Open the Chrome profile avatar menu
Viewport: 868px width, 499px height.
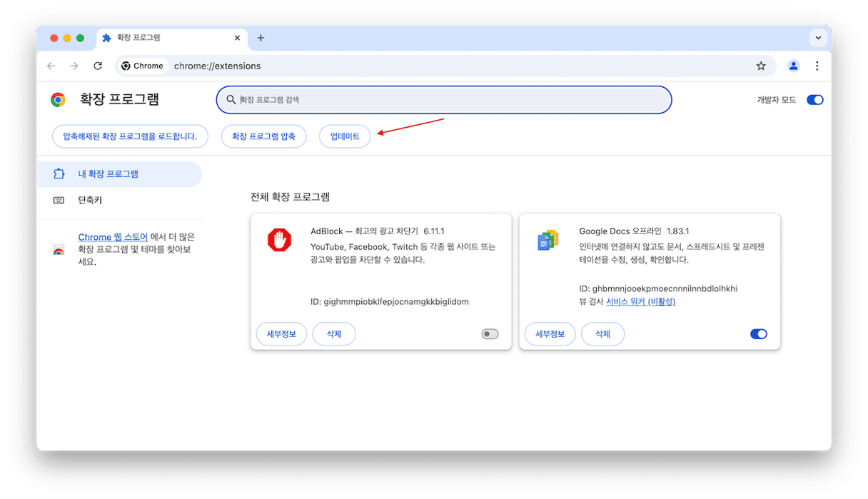click(x=794, y=66)
